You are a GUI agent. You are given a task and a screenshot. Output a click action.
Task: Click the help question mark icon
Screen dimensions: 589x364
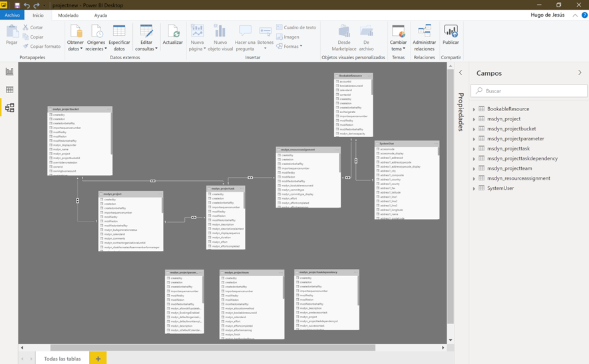(x=584, y=15)
